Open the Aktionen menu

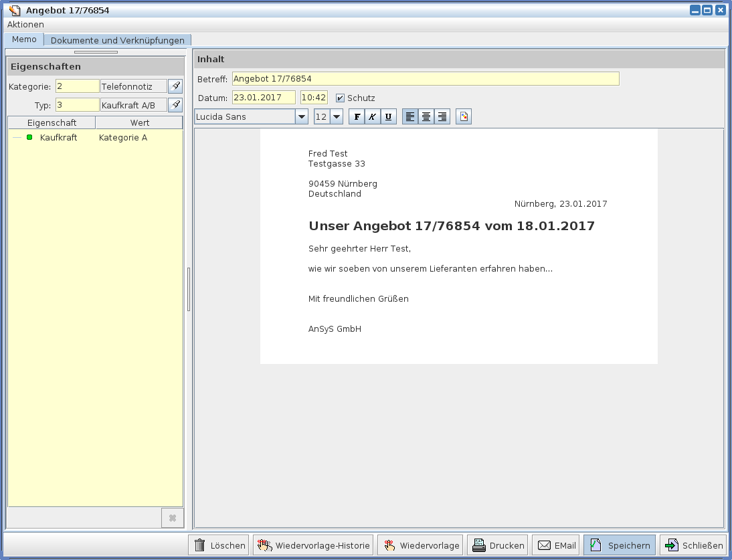[25, 24]
